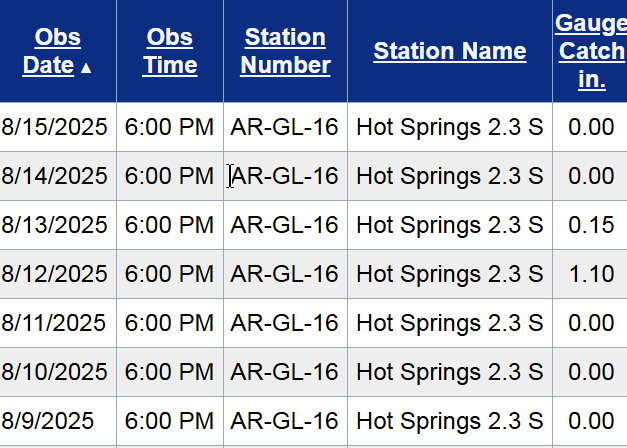Click the 8/13/2025 date cell
The height and width of the screenshot is (448, 627).
(x=54, y=225)
